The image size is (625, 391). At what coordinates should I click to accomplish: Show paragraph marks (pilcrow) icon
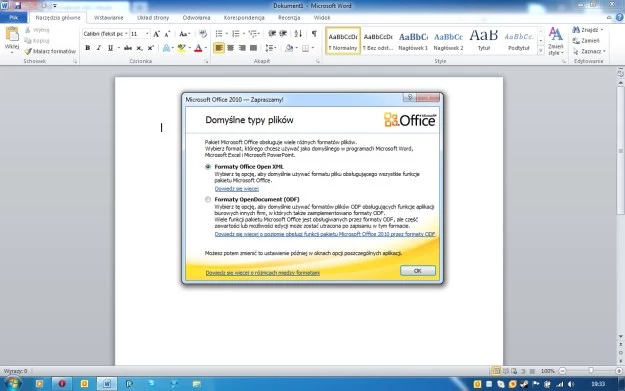[x=314, y=34]
